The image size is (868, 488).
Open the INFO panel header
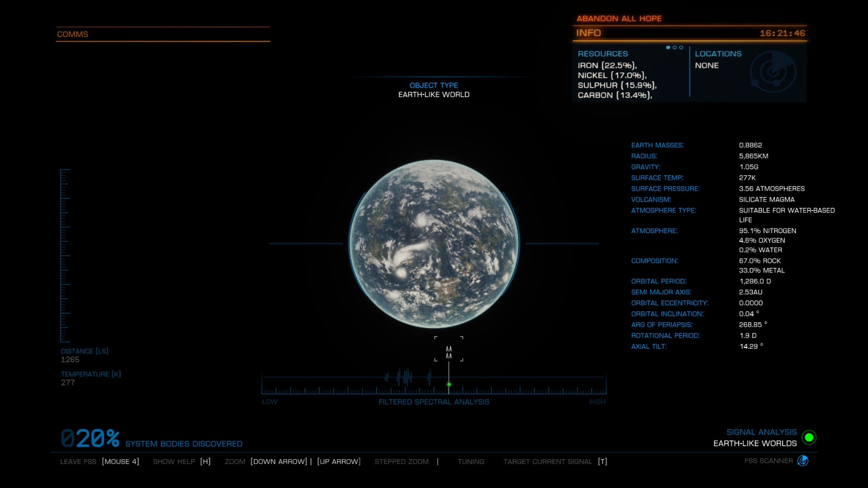point(689,33)
